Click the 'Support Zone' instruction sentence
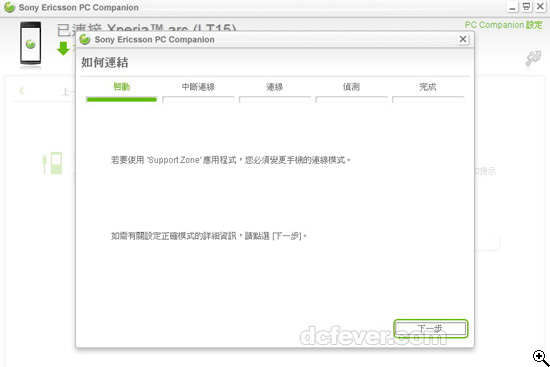550x367 pixels. pyautogui.click(x=231, y=160)
